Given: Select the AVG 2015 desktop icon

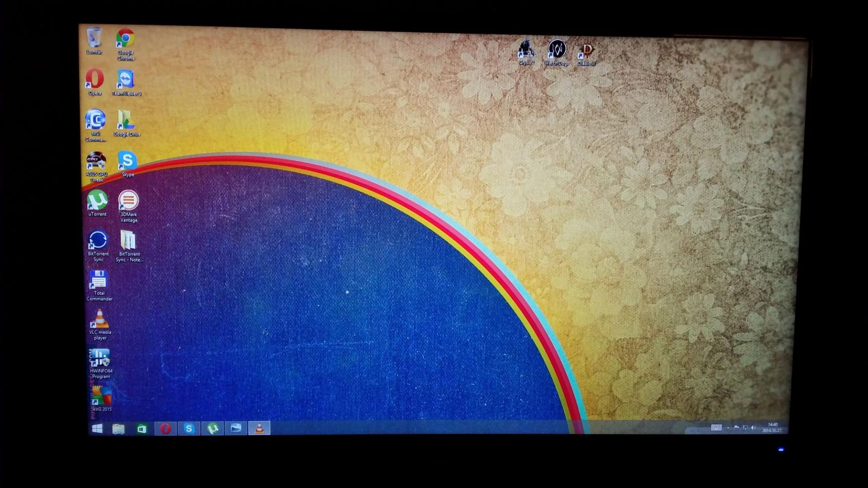Looking at the screenshot, I should pyautogui.click(x=102, y=396).
